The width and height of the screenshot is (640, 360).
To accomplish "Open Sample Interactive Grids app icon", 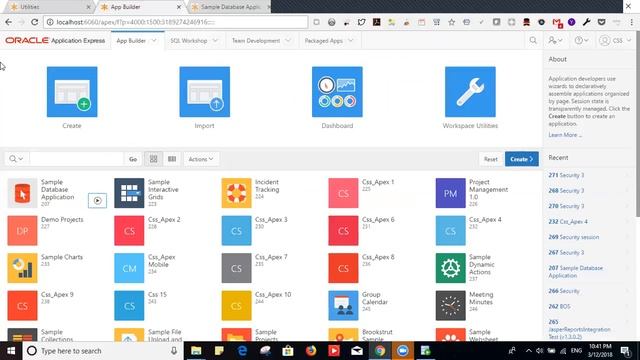I will pos(129,193).
